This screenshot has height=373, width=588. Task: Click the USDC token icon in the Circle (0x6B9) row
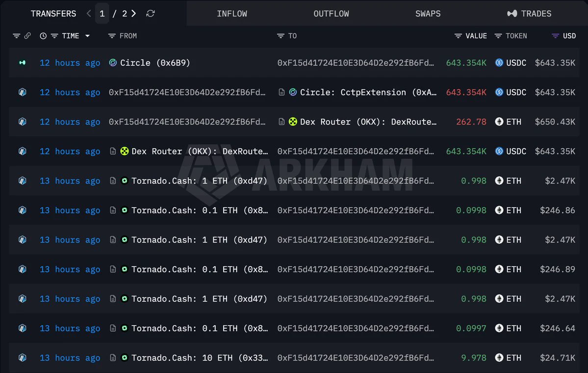(x=499, y=63)
